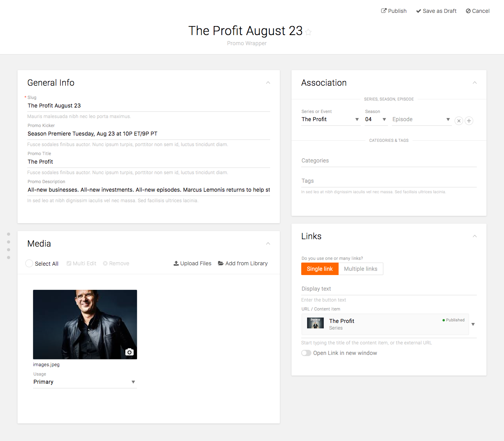Click Upload Files in the Media panel
Screen dimensions: 504x441
point(192,263)
